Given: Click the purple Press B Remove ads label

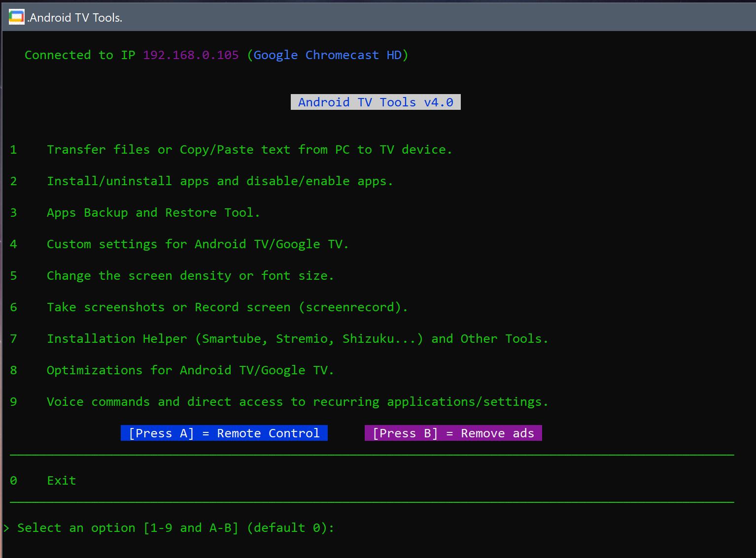Looking at the screenshot, I should [x=453, y=433].
